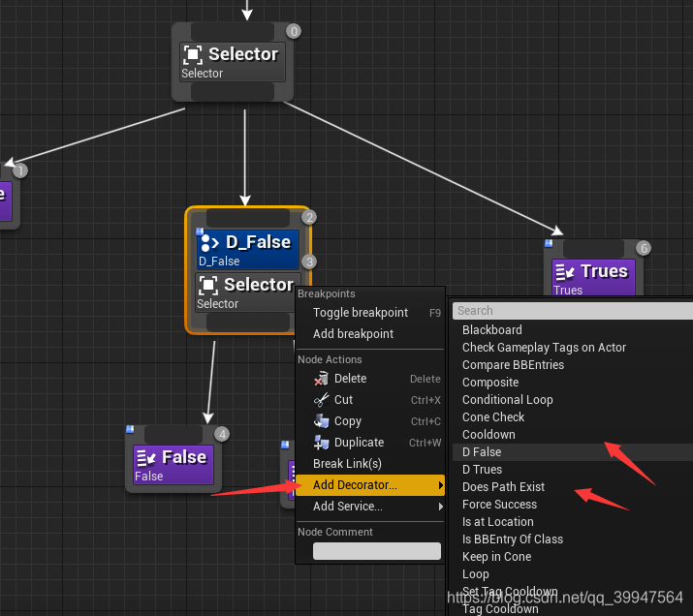This screenshot has width=693, height=616.
Task: Click execution index badge 3
Action: (x=309, y=262)
